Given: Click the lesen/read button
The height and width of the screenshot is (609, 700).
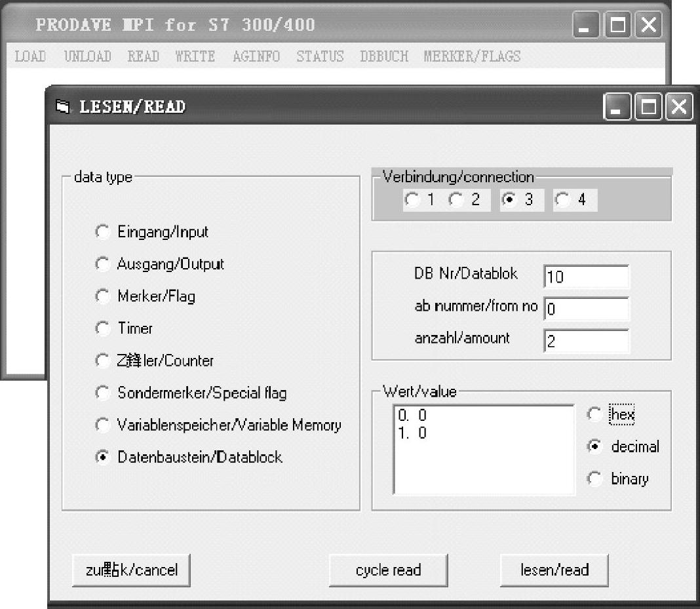Looking at the screenshot, I should 554,570.
